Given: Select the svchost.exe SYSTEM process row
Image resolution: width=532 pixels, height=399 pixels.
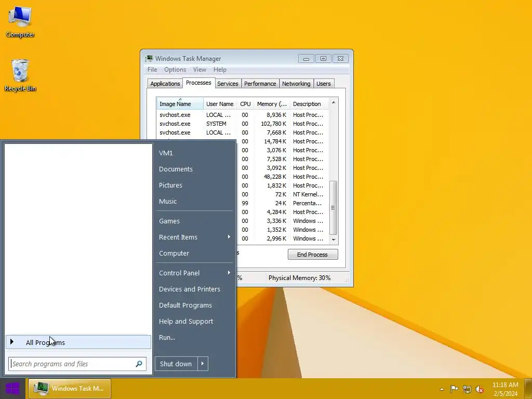Looking at the screenshot, I should 243,124.
